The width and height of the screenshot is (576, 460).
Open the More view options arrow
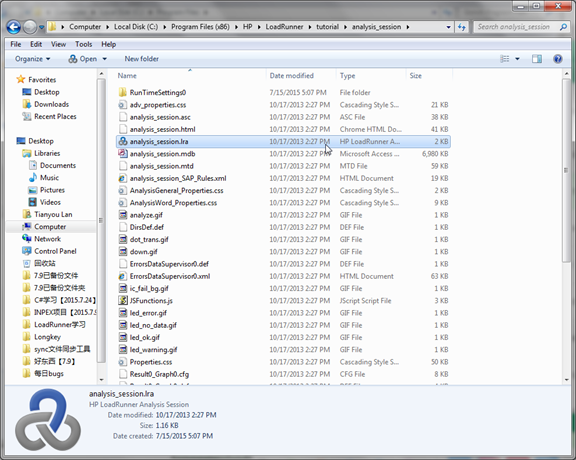point(517,59)
